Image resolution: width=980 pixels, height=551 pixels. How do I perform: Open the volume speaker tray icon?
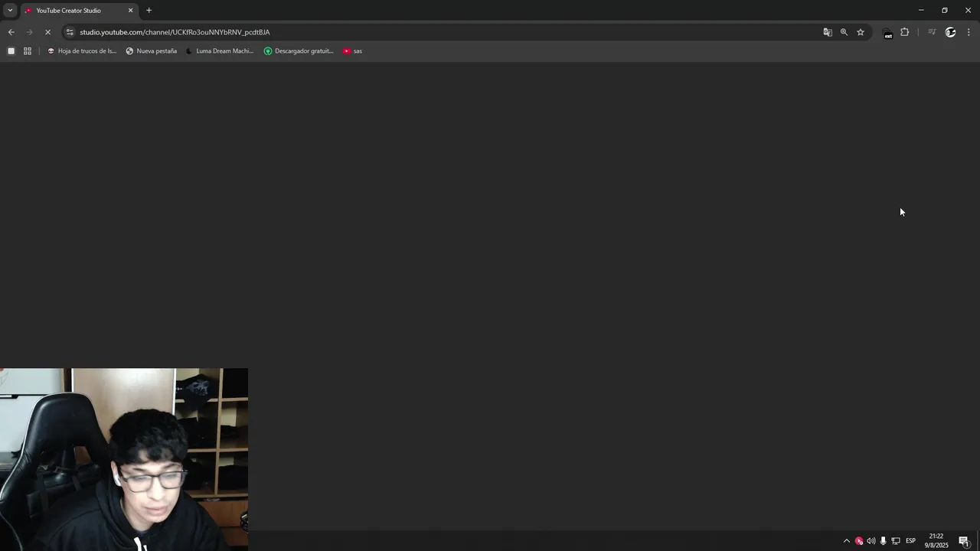871,541
